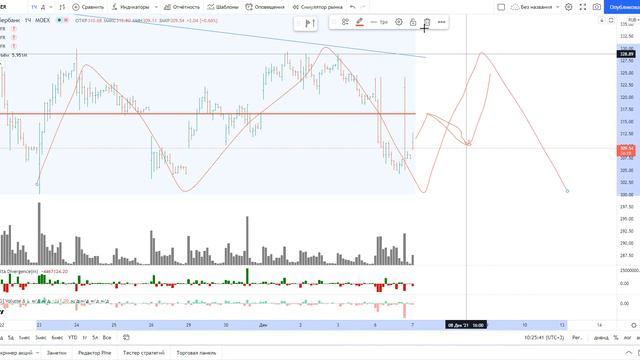This screenshot has width=640, height=360.
Task: Select 1Ч interval
Action: [x=34, y=7]
